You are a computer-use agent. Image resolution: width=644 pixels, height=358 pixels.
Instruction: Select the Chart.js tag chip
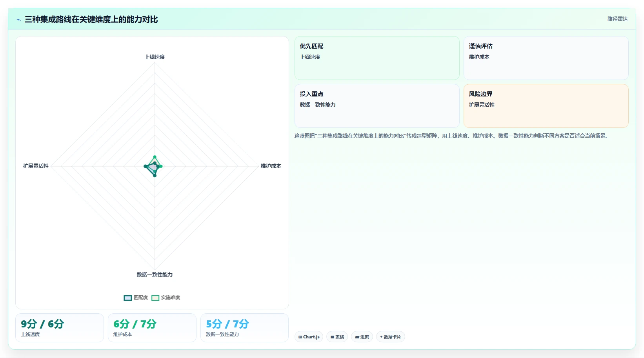click(309, 337)
